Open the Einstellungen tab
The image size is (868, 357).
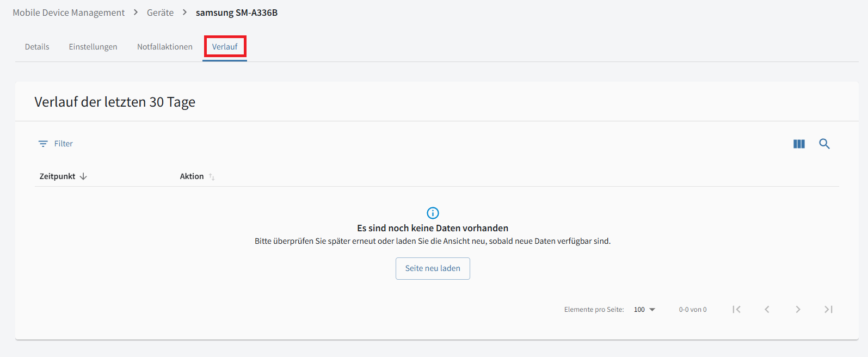click(93, 47)
